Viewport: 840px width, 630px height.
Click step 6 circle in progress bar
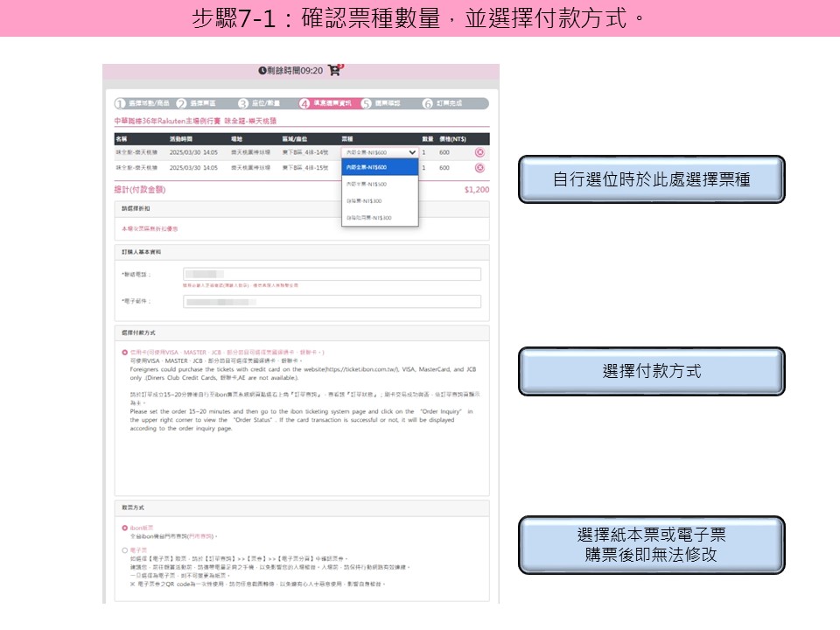coord(428,103)
